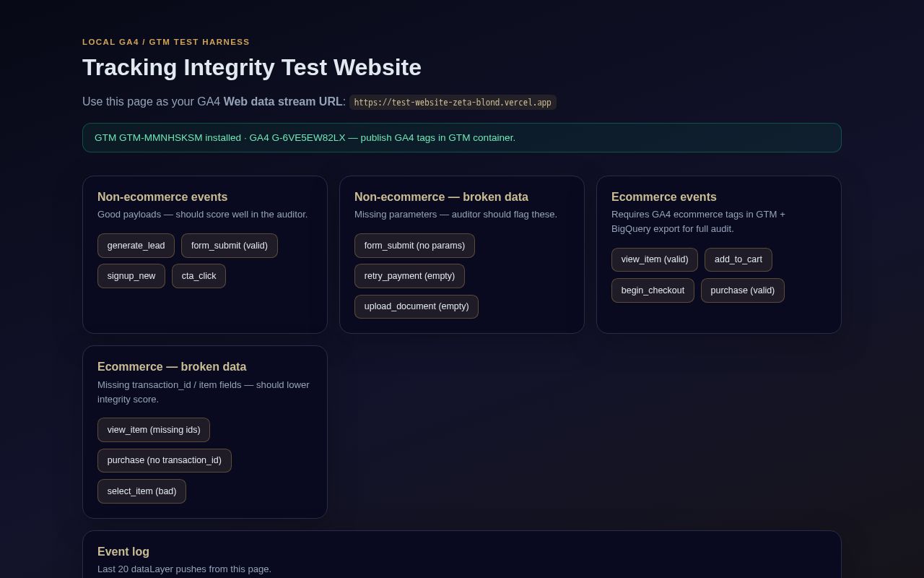Click 'Last 20 dataLayer pushes' description
The image size is (924, 578).
click(x=184, y=569)
